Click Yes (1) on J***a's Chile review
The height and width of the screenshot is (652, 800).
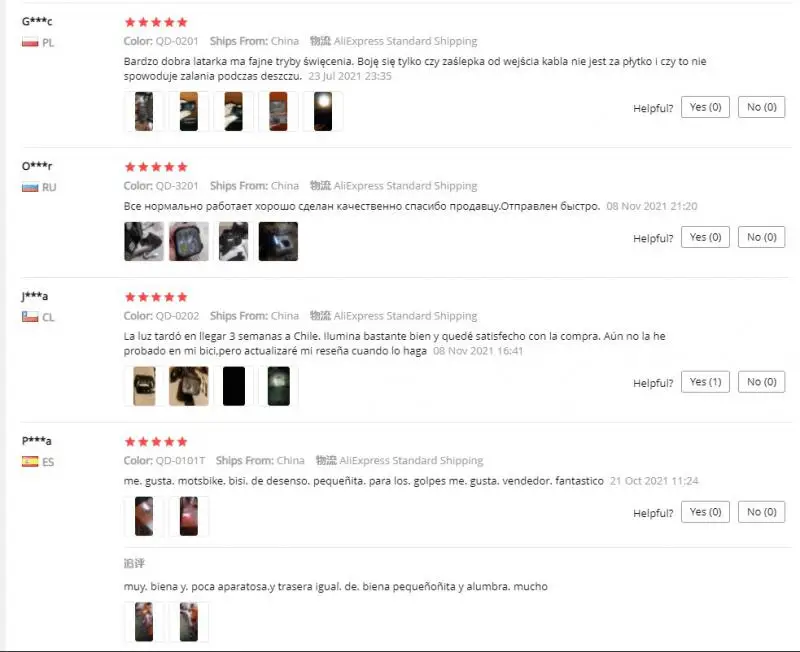coord(705,382)
